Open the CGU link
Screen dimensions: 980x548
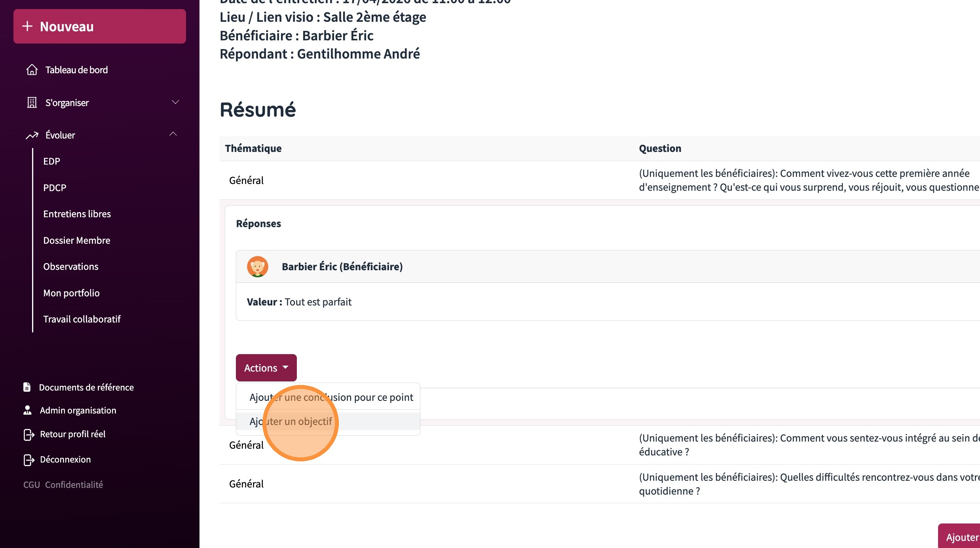pyautogui.click(x=32, y=485)
